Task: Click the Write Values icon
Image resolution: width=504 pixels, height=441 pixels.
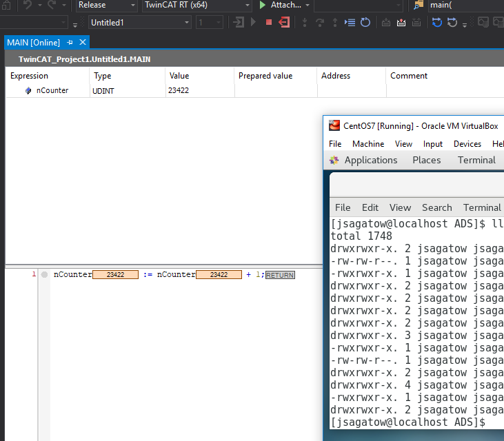Action: click(x=385, y=23)
